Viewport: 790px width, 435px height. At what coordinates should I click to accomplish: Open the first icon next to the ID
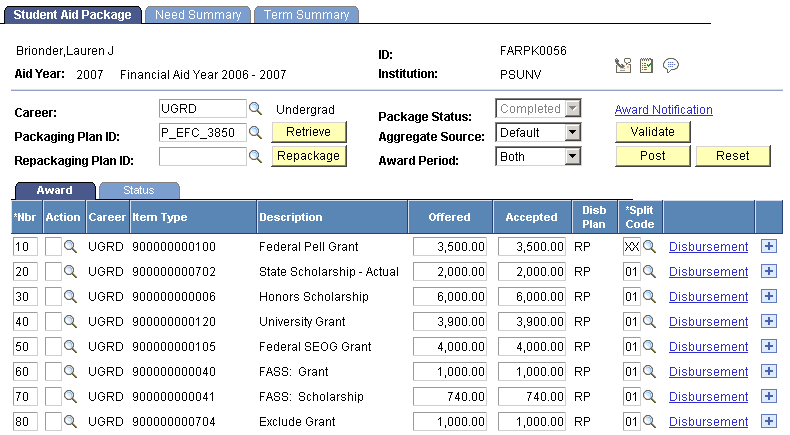[623, 66]
